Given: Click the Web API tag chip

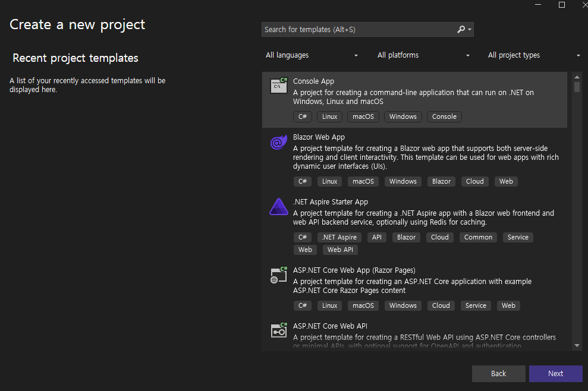Looking at the screenshot, I should [340, 250].
